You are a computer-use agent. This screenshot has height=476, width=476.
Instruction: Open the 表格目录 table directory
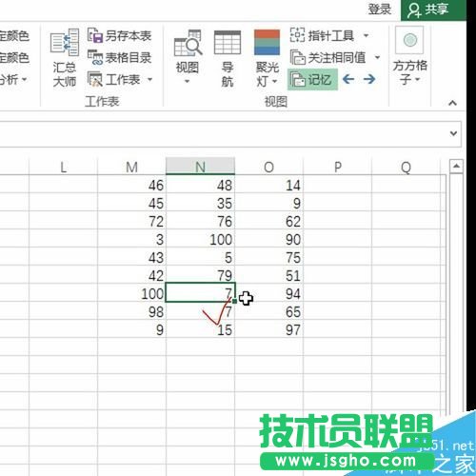pos(120,57)
